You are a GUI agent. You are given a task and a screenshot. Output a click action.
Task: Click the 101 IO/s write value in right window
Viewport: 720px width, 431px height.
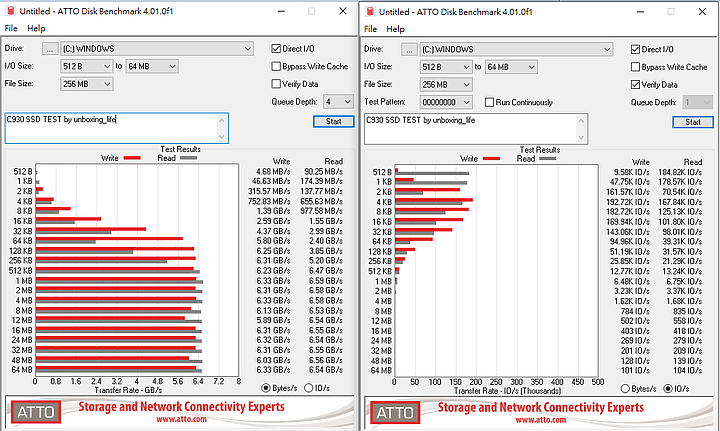635,371
